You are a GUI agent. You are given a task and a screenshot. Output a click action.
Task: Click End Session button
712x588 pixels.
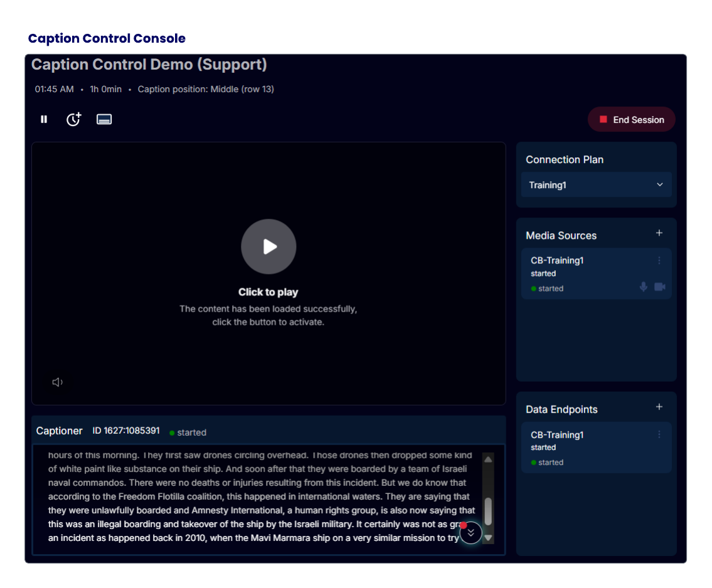coord(631,120)
